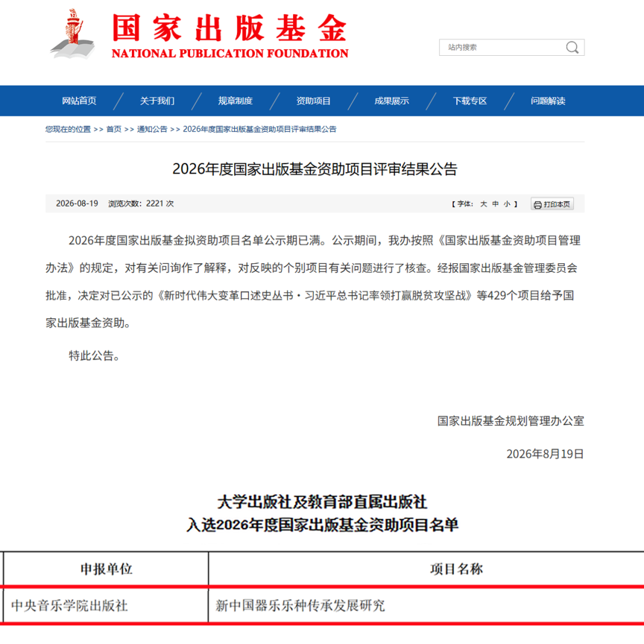Screen dimensions: 644x644
Task: Click the search magnifier icon
Action: [572, 47]
